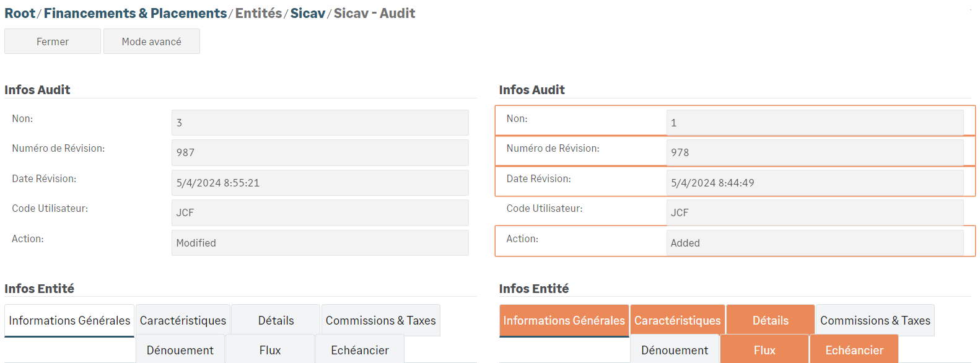Switch to highlighted right Détails tab
980x363 pixels.
(x=770, y=320)
